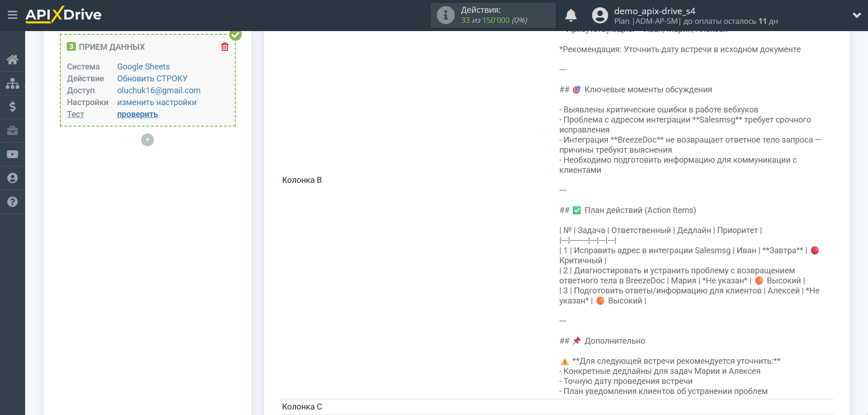Expand the account dropdown chevron
This screenshot has width=868, height=415.
coord(857,15)
